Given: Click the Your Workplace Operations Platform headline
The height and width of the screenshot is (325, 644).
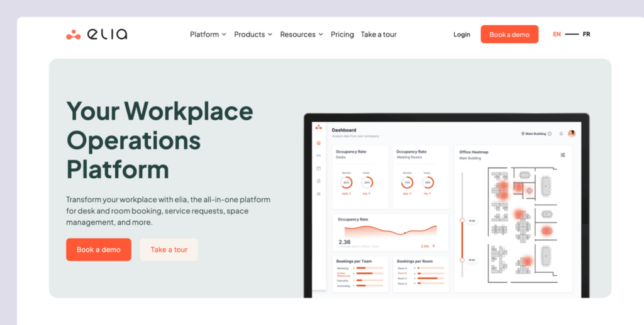Looking at the screenshot, I should point(160,139).
